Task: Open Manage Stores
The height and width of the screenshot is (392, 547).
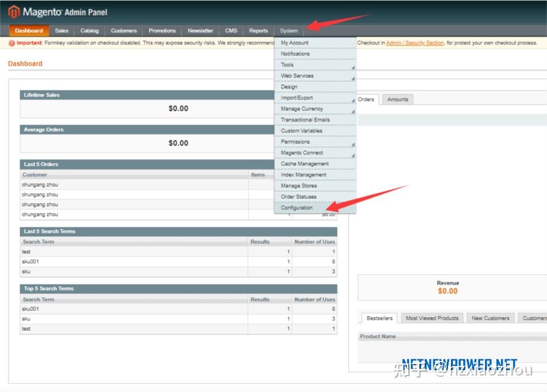Action: click(x=298, y=185)
